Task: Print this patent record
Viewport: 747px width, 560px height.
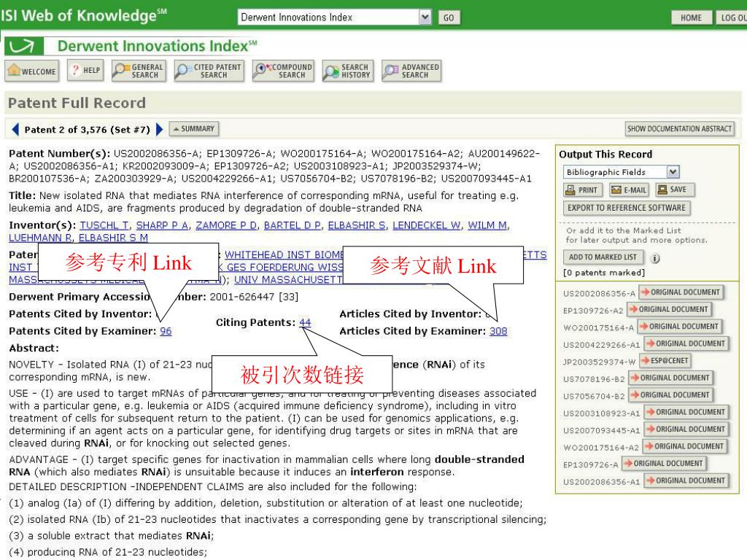Action: click(x=583, y=190)
